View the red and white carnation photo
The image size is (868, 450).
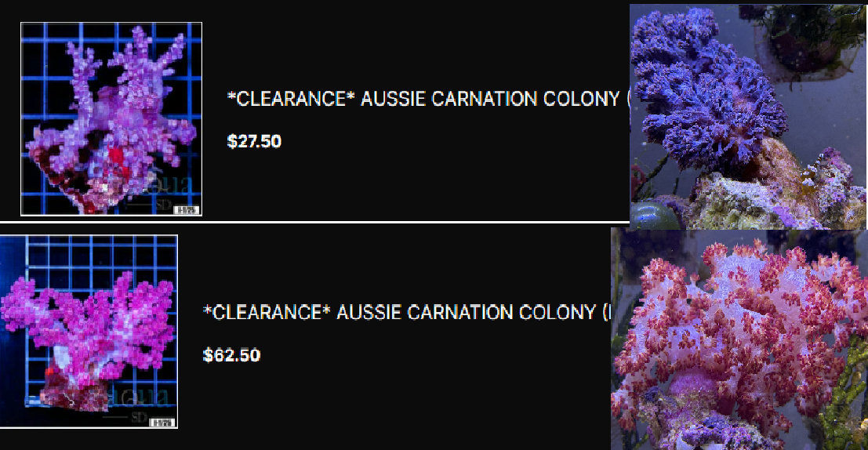739,340
